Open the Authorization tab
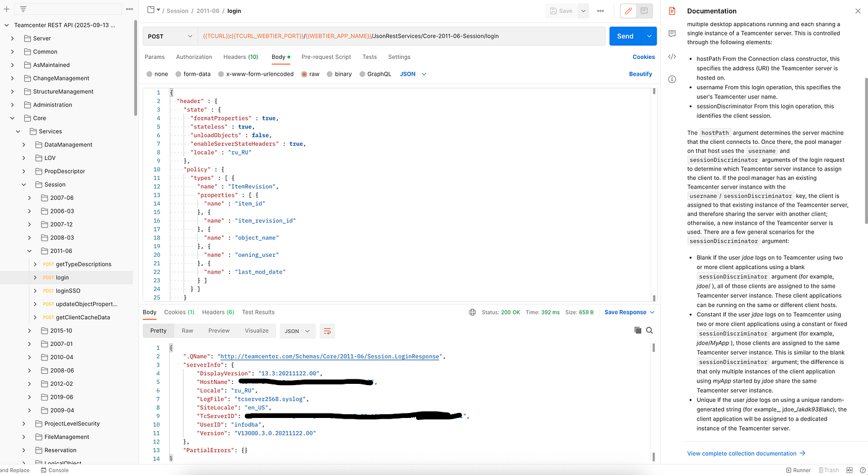 [x=194, y=57]
